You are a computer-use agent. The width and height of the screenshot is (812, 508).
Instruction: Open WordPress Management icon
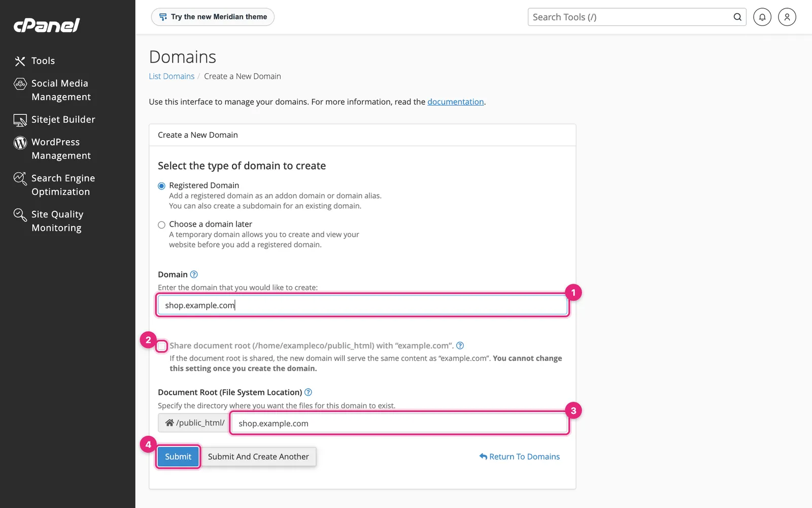pyautogui.click(x=20, y=143)
